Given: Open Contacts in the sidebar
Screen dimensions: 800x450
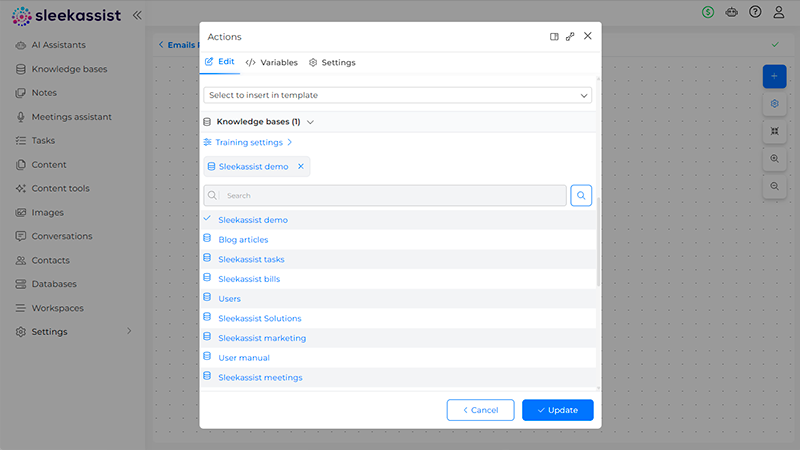Looking at the screenshot, I should pos(51,260).
